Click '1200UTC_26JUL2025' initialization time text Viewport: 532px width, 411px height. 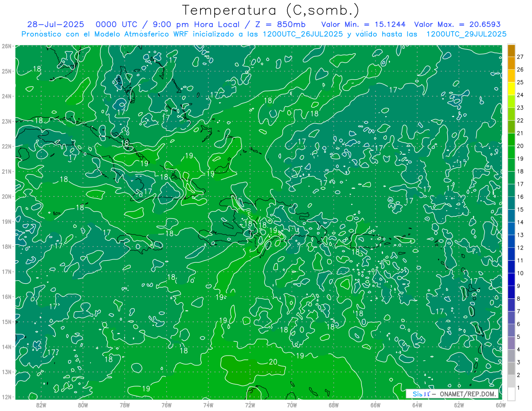[303, 34]
